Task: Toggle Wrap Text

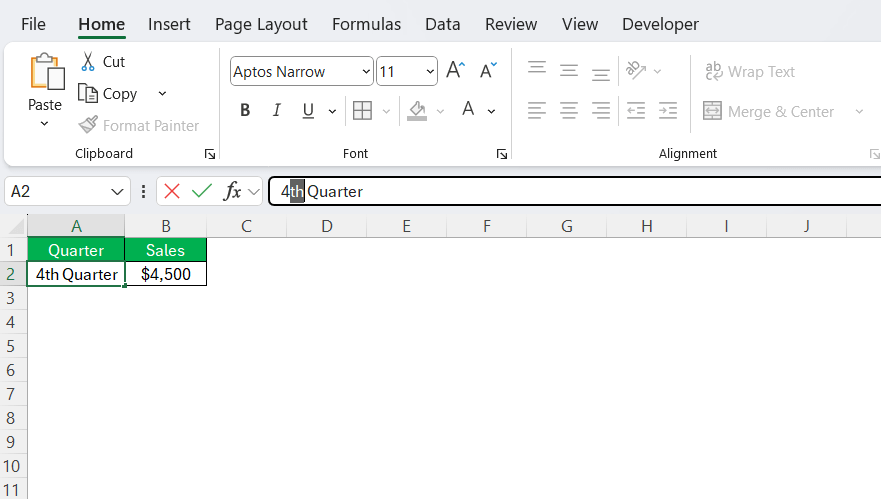Action: (750, 71)
